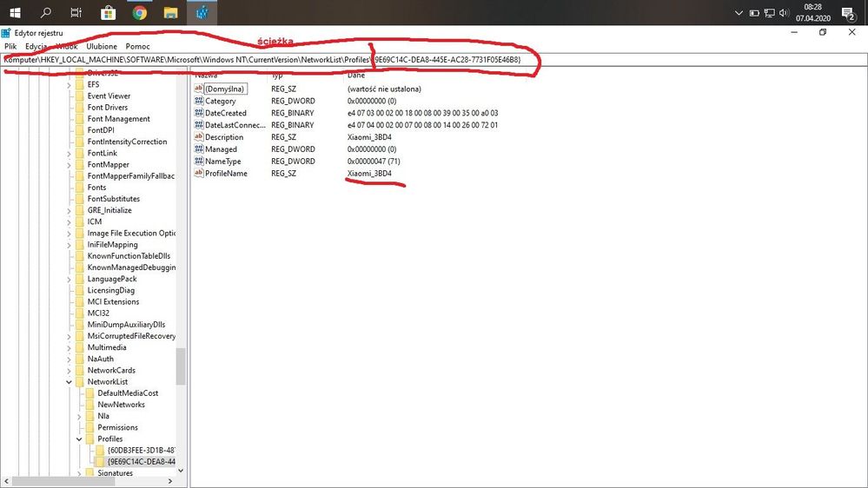Viewport: 868px width, 488px height.
Task: Select the DateCreated binary value icon
Action: pyautogui.click(x=199, y=113)
